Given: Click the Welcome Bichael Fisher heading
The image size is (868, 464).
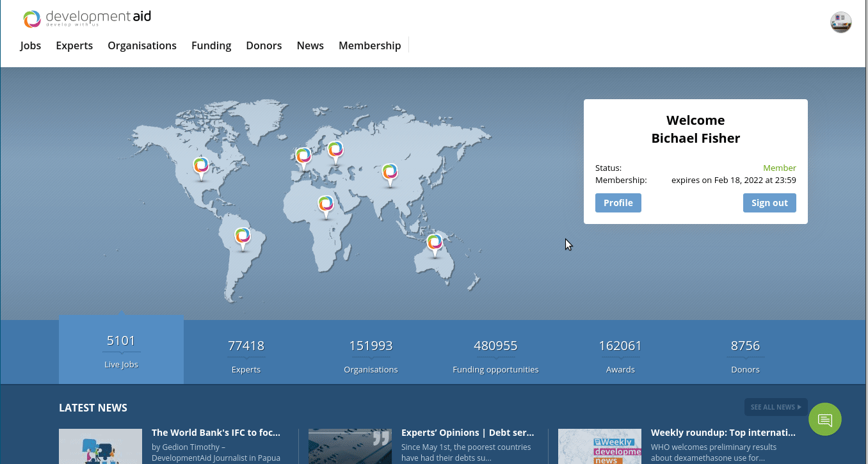Looking at the screenshot, I should (696, 129).
